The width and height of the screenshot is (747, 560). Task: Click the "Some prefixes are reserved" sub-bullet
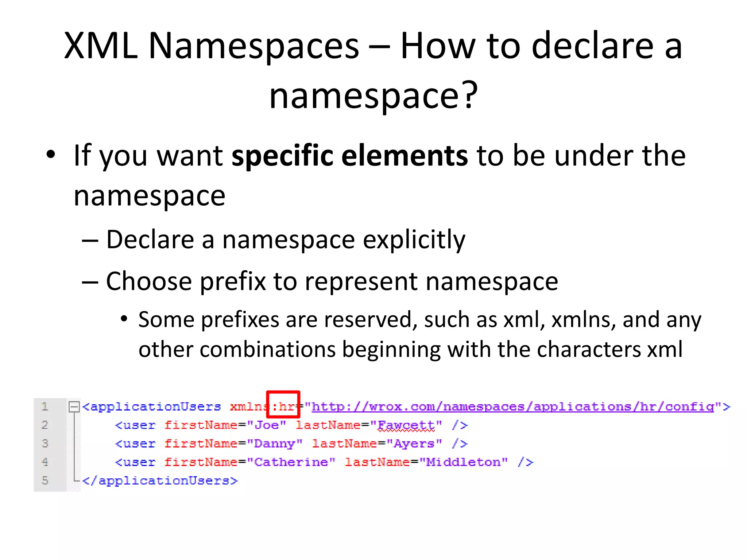coord(419,334)
